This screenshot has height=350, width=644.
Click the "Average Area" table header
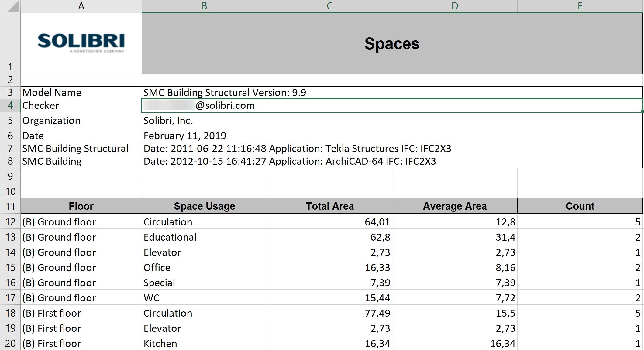(x=455, y=206)
